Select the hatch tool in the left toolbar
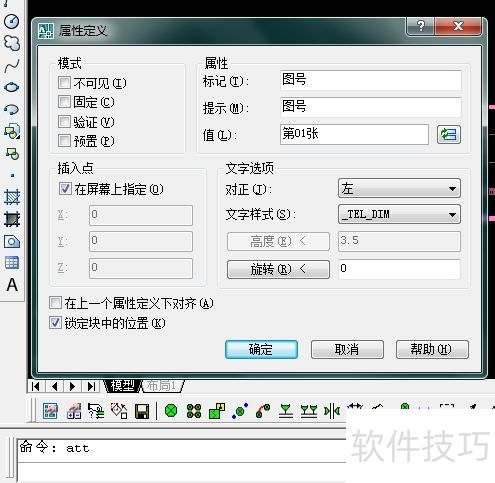This screenshot has width=495, height=483. click(12, 197)
